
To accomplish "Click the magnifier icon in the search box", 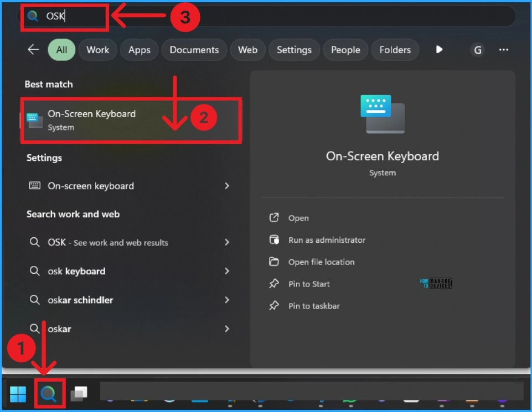I will (x=33, y=15).
